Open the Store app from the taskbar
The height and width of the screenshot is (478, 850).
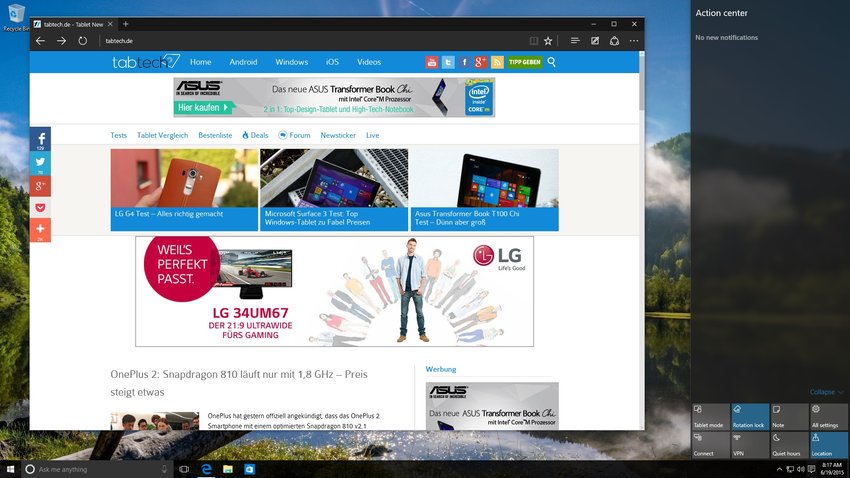(x=249, y=469)
